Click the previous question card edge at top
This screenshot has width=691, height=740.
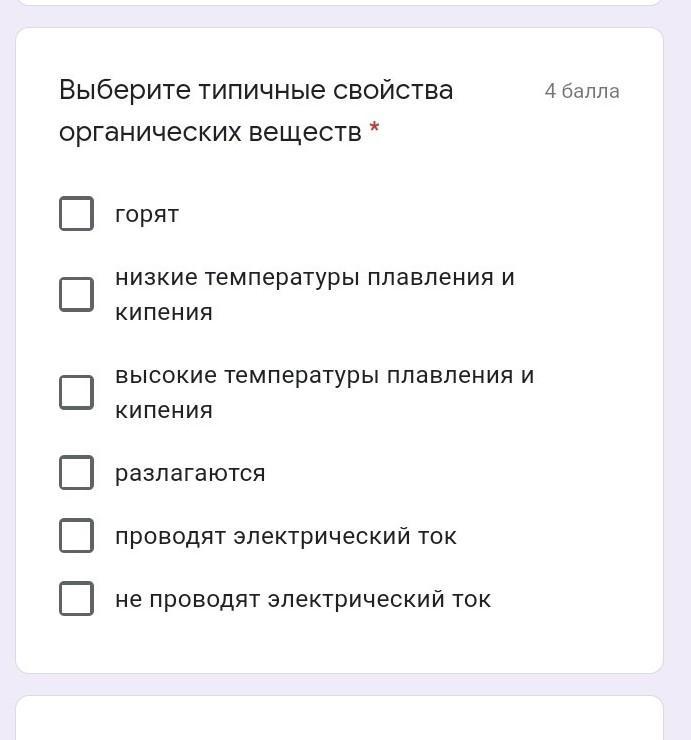pyautogui.click(x=339, y=2)
